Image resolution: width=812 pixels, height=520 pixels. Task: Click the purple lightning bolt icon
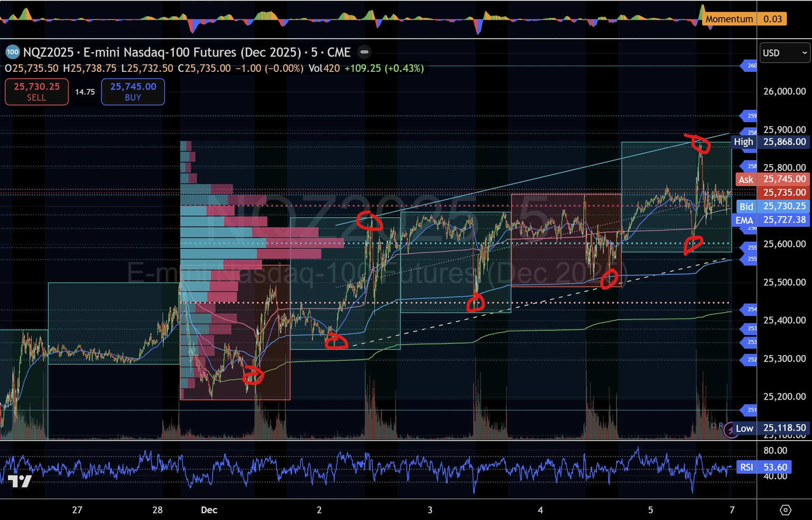coord(730,430)
